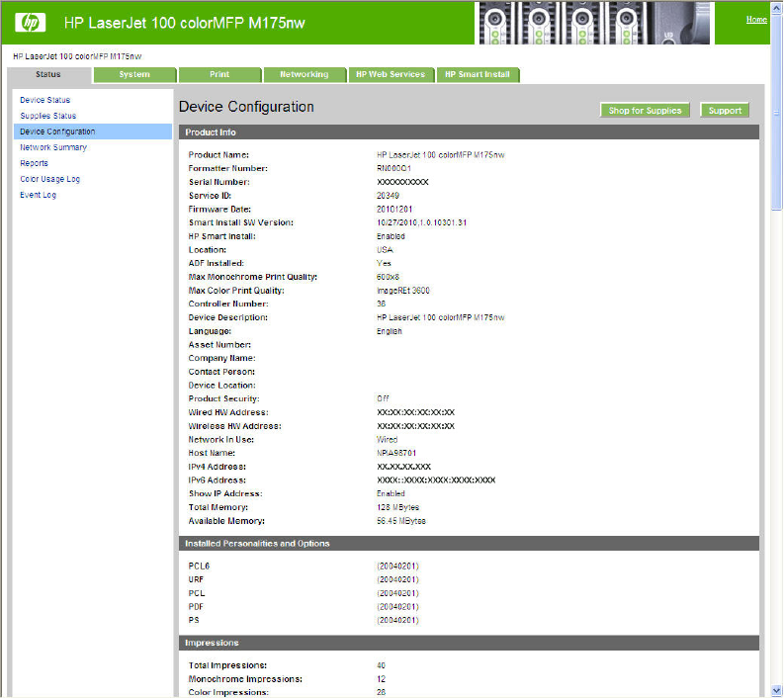784x698 pixels.
Task: Open the Print tab
Action: [219, 74]
